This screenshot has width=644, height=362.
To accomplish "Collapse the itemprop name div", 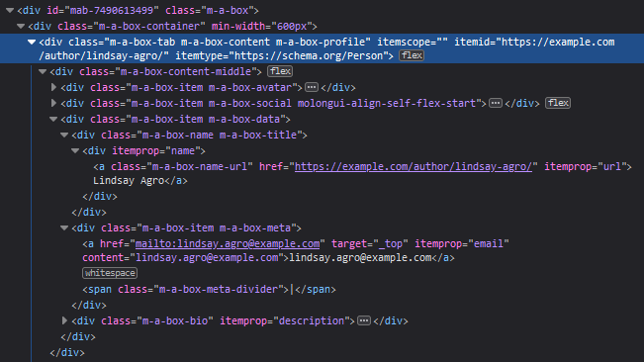I will tap(75, 151).
